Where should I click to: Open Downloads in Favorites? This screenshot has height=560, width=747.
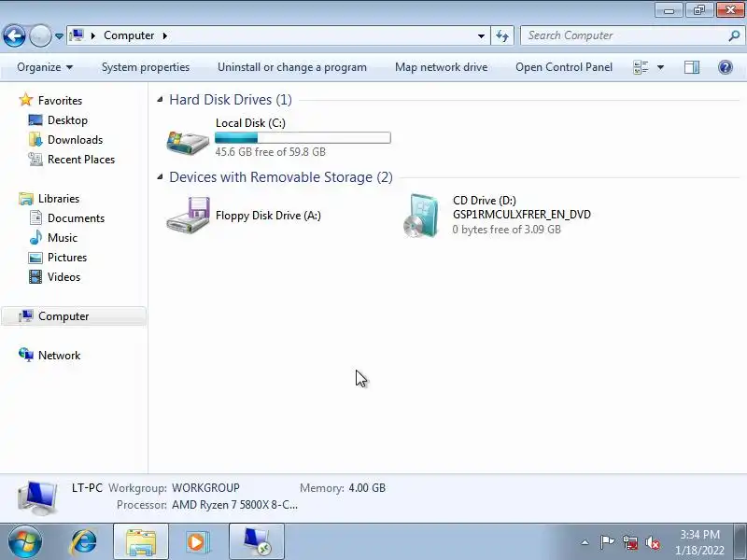pos(75,139)
